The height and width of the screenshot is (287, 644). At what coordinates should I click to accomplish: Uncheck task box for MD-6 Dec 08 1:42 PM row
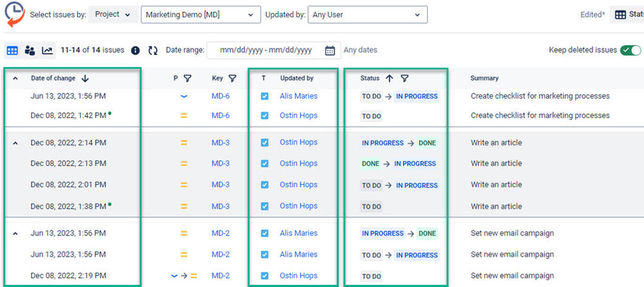click(x=264, y=115)
